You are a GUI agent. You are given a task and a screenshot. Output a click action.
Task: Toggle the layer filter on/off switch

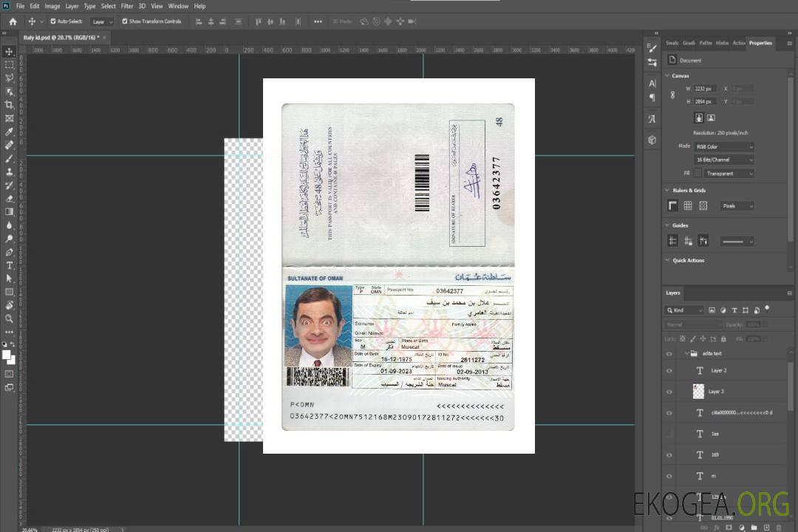767,309
